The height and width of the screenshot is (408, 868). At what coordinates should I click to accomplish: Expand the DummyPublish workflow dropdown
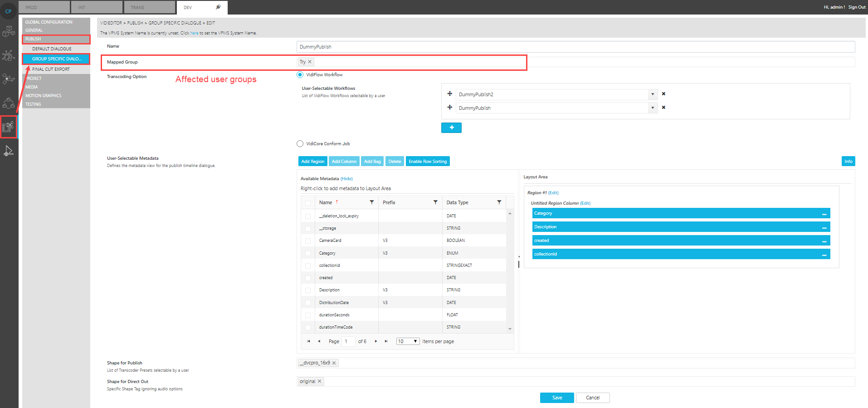click(x=653, y=108)
